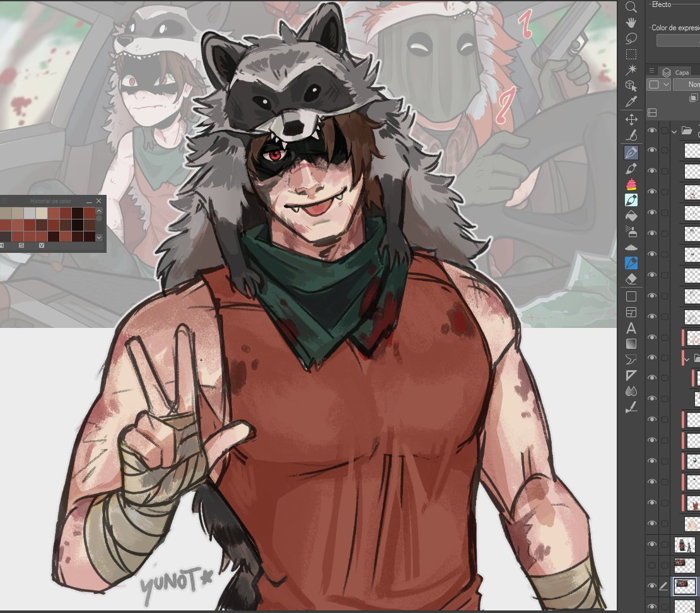The height and width of the screenshot is (613, 700).
Task: Open the Color de expresión dropdown box
Action: click(x=678, y=40)
